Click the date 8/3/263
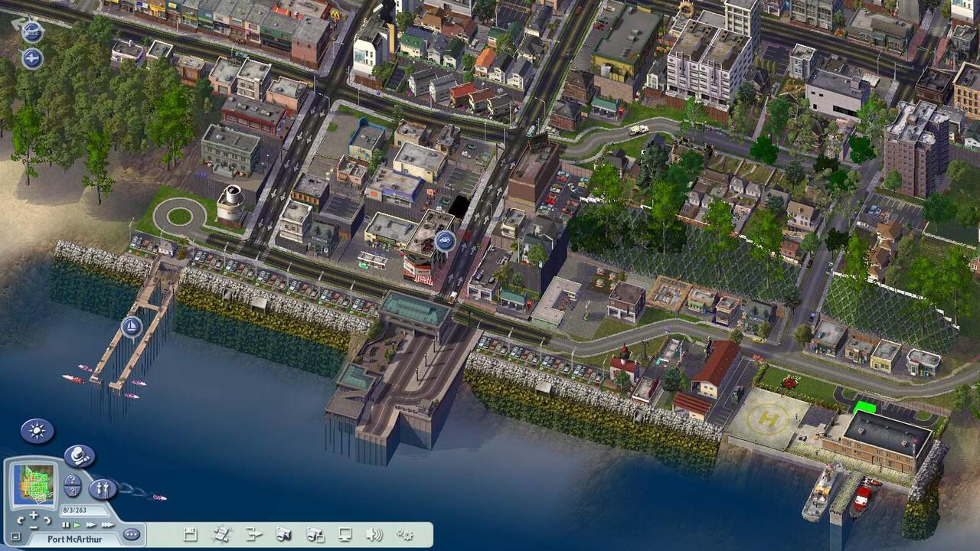The height and width of the screenshot is (551, 980). [74, 510]
